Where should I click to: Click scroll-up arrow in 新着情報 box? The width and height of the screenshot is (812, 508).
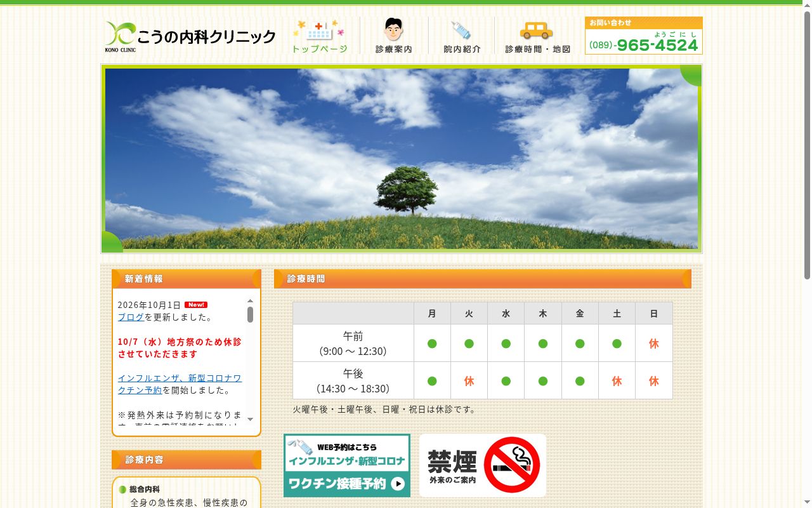[250, 301]
